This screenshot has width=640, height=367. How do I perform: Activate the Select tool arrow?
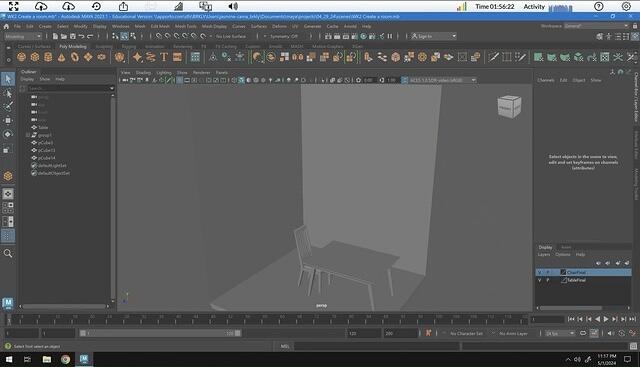(x=8, y=79)
